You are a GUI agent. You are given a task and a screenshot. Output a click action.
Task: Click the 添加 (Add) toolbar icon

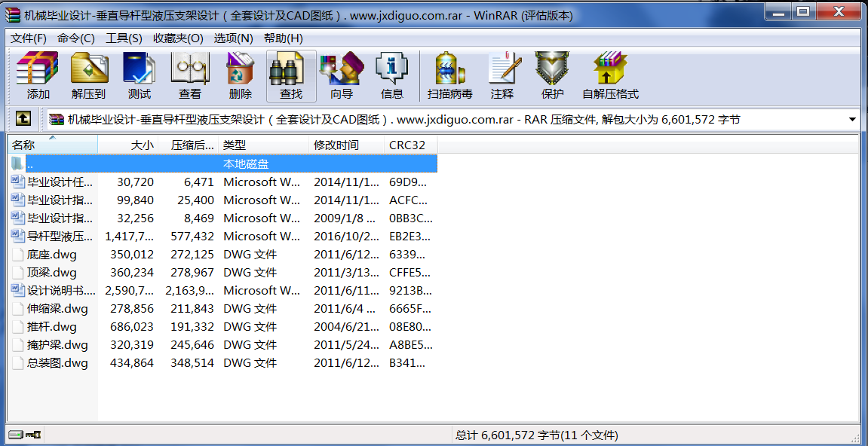[38, 76]
